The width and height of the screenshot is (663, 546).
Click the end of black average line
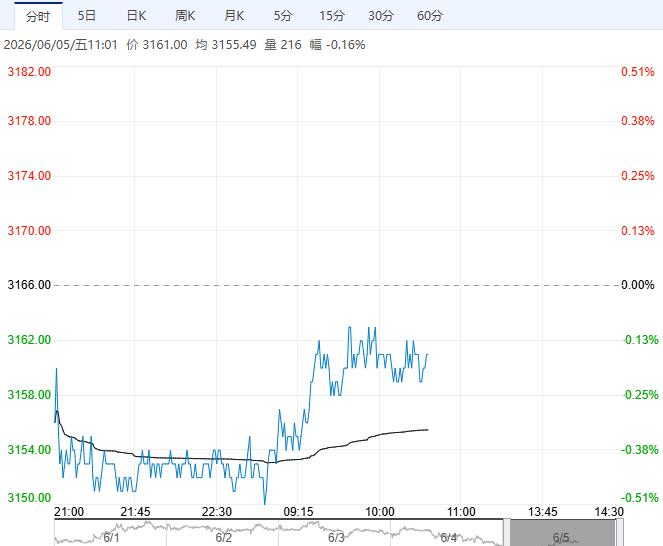427,430
